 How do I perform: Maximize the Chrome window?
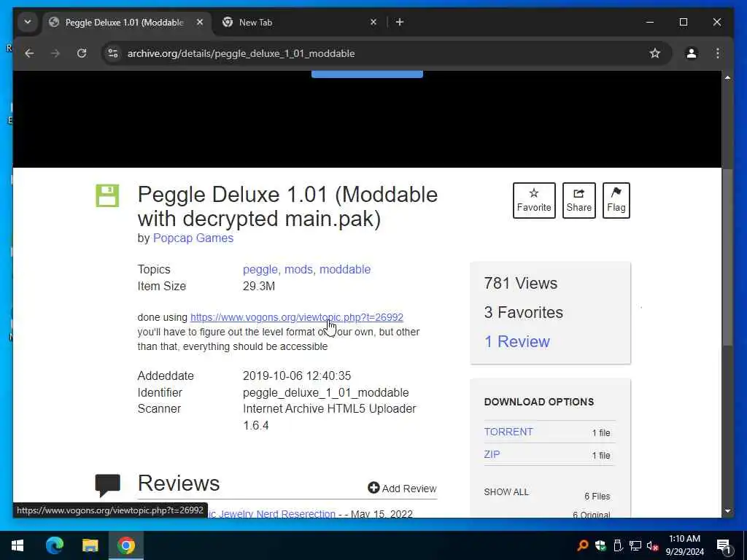pyautogui.click(x=683, y=22)
